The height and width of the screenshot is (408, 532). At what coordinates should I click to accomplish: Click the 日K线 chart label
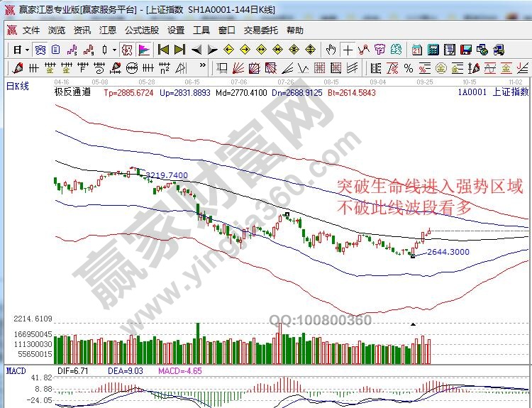18,86
